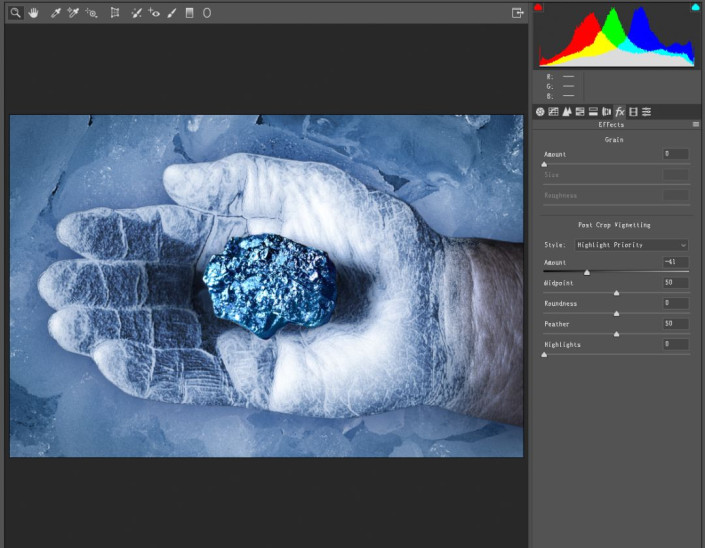Open the Detail panel tab

tap(567, 112)
